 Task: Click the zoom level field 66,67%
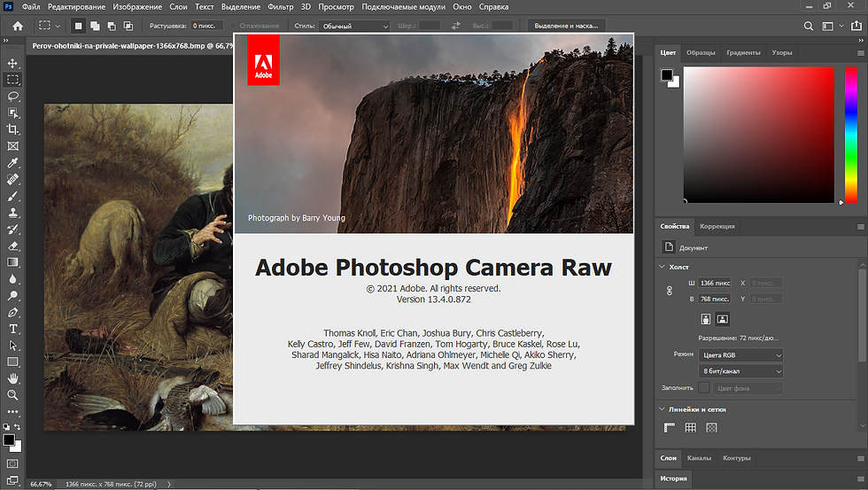tap(41, 484)
